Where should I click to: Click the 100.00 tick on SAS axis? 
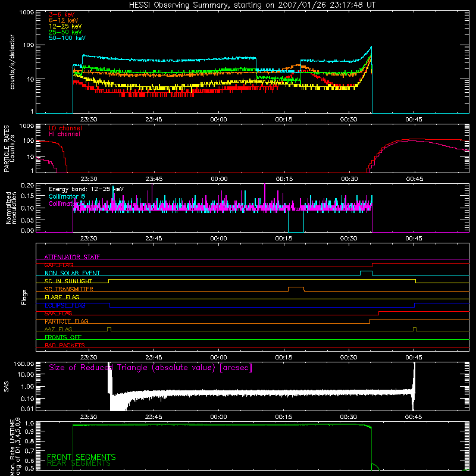24,364
